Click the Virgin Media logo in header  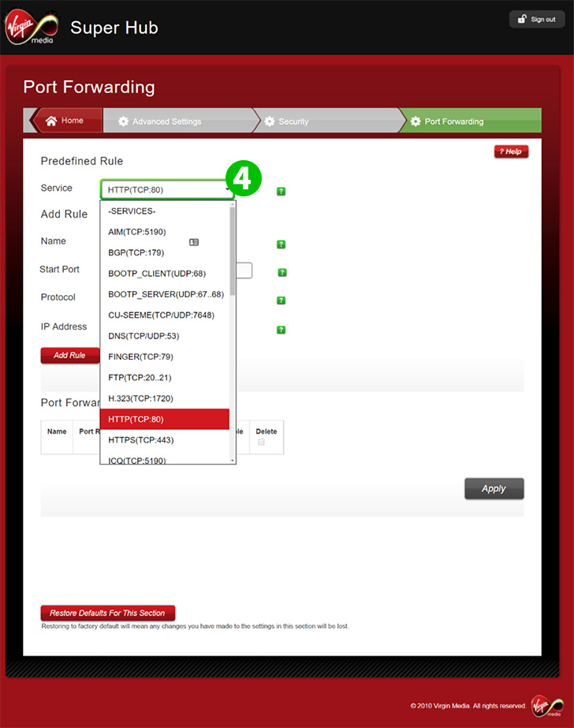point(32,28)
